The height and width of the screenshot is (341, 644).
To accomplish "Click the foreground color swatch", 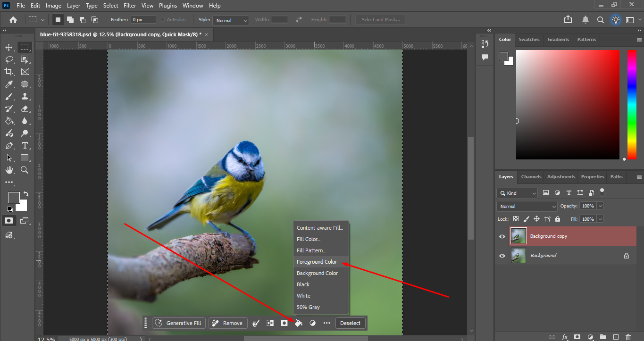I will pos(13,198).
